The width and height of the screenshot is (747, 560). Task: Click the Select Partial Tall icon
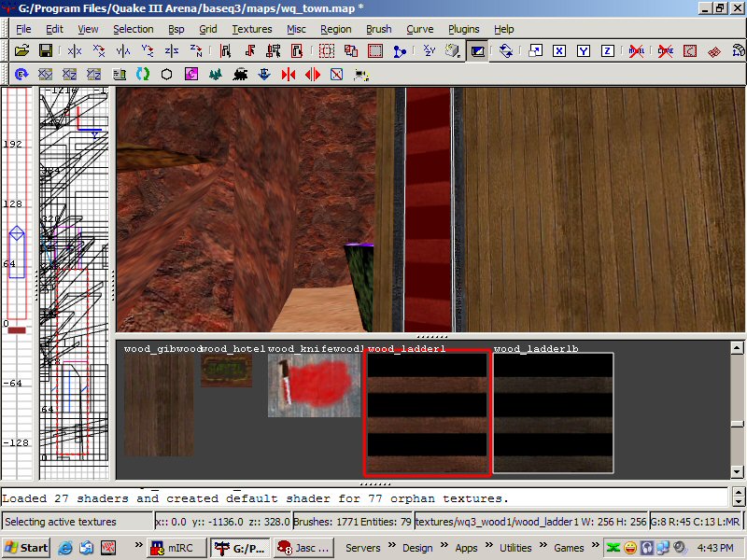tap(274, 50)
